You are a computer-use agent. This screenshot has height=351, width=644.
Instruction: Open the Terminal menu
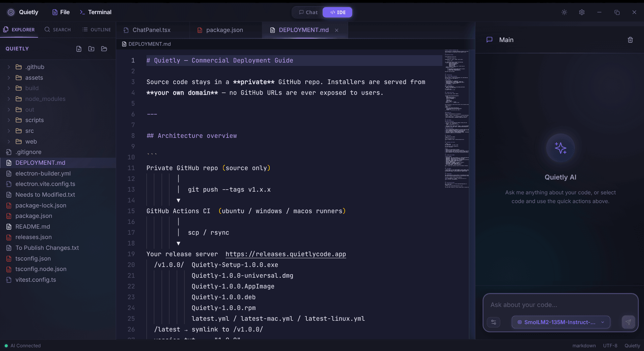96,12
